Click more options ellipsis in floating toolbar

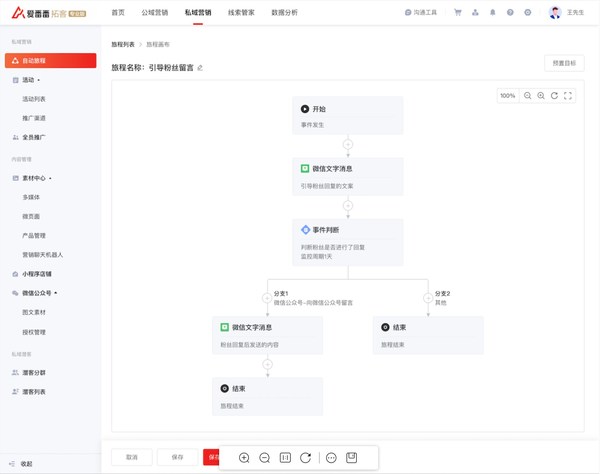click(x=331, y=457)
